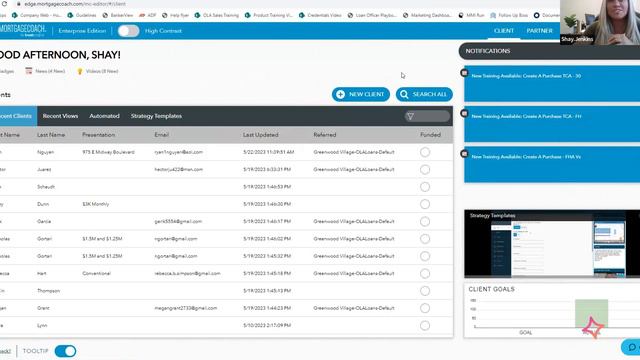Sort by the Referred column header

tap(325, 135)
